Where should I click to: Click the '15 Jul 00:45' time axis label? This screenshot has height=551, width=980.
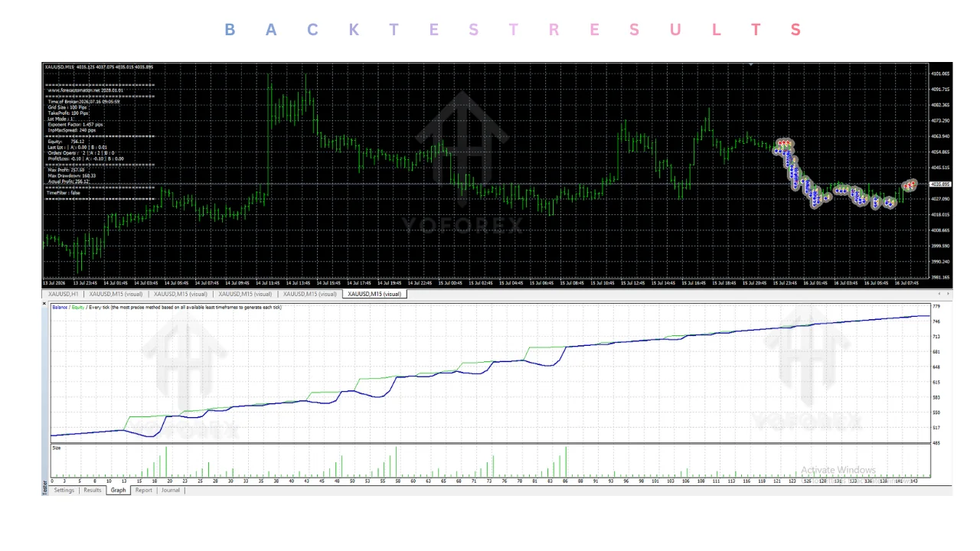tap(451, 283)
